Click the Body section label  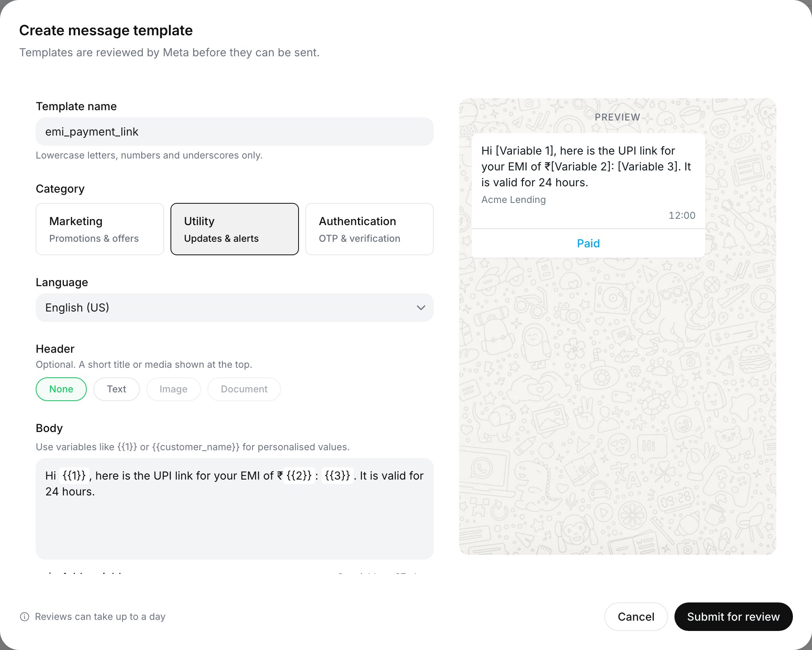click(x=49, y=428)
